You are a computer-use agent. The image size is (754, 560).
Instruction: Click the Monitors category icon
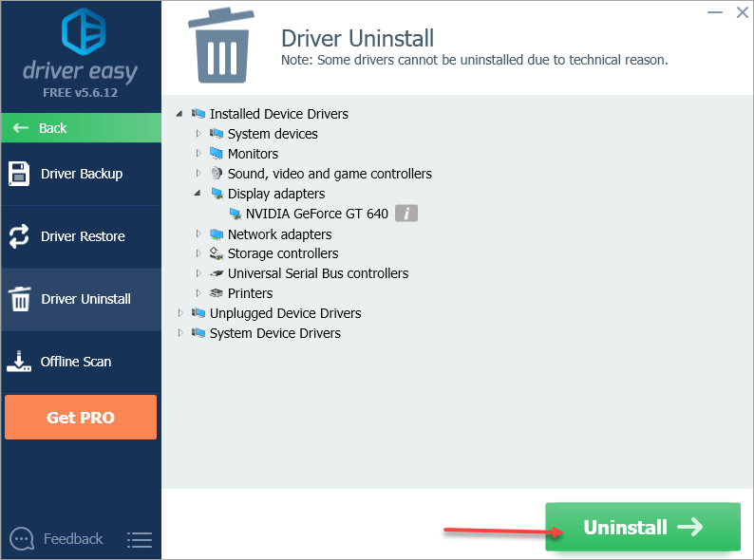[x=217, y=154]
